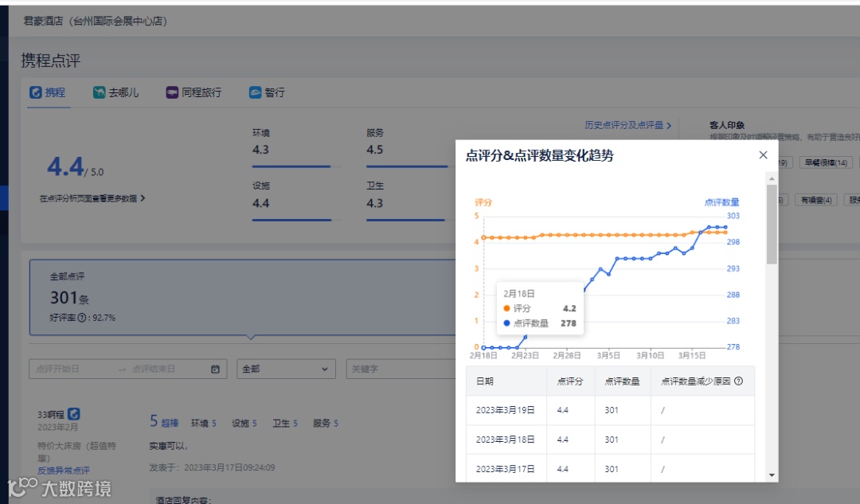This screenshot has height=504, width=860.
Task: Click the 去哪儿 tab logo icon
Action: coord(100,92)
